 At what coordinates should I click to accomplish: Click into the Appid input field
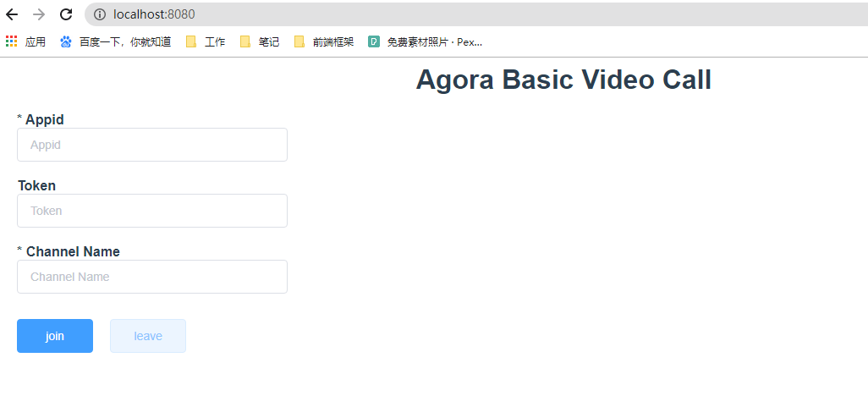152,145
